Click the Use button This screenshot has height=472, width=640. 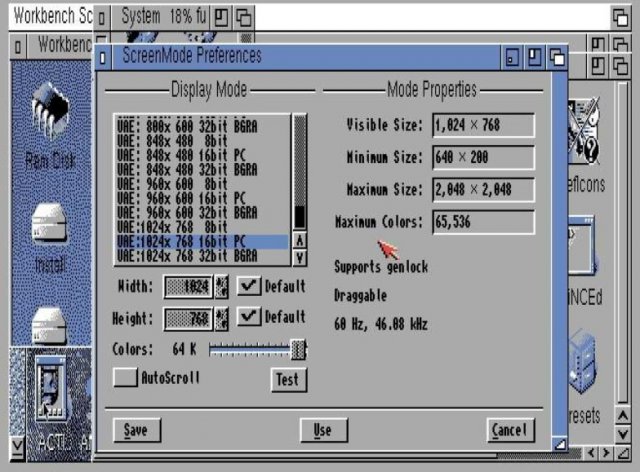coord(324,430)
